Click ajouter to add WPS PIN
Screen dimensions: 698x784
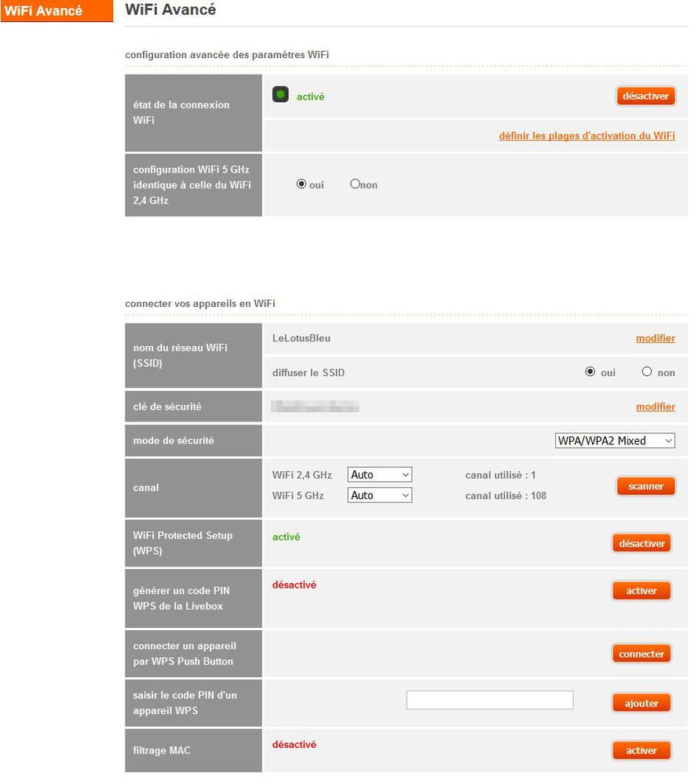(x=641, y=703)
